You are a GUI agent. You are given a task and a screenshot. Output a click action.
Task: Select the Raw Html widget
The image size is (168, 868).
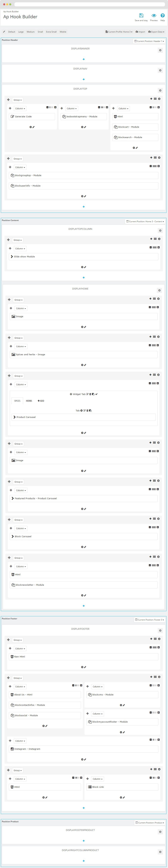(83, 657)
